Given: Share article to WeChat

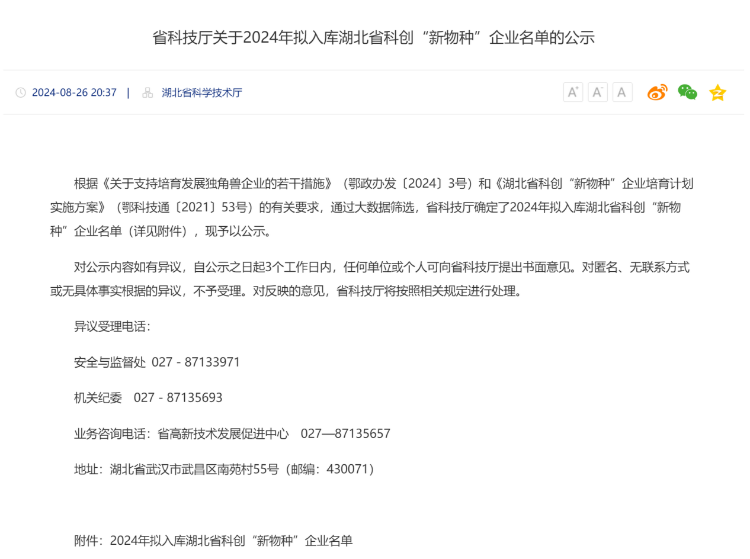Looking at the screenshot, I should coord(687,93).
